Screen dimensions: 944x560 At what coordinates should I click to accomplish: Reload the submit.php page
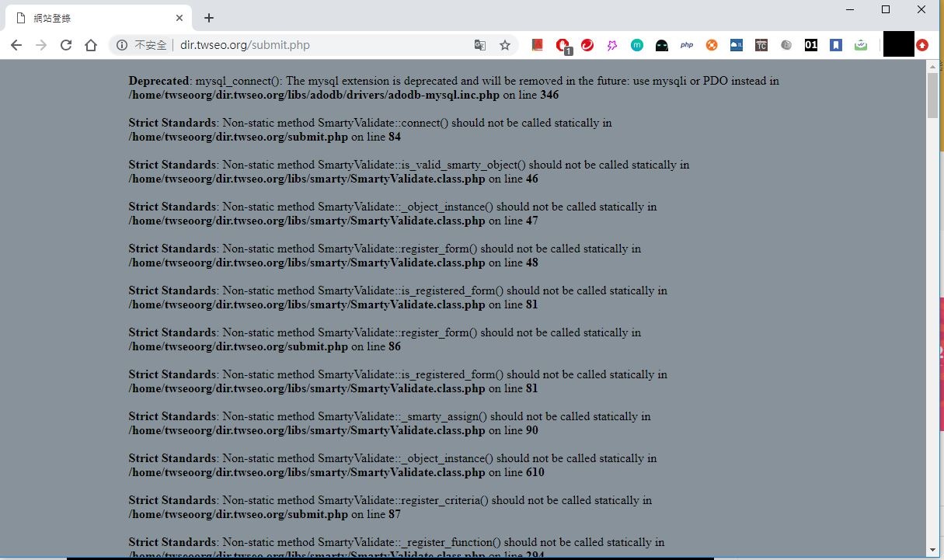[x=66, y=45]
